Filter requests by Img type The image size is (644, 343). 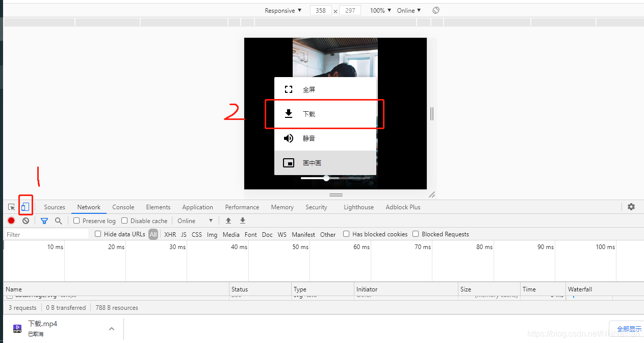[x=212, y=234]
